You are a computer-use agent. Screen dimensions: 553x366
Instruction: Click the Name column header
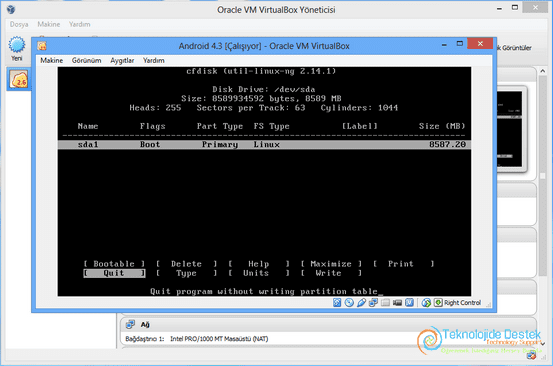click(x=88, y=126)
